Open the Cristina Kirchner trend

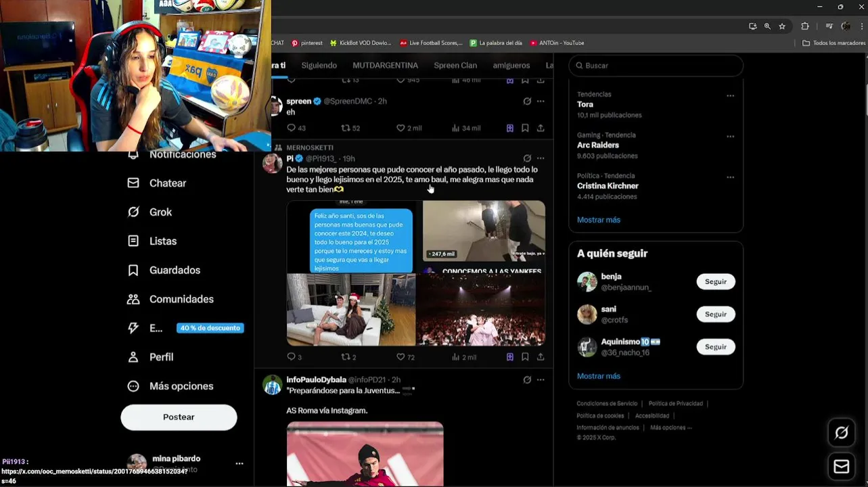pos(656,186)
